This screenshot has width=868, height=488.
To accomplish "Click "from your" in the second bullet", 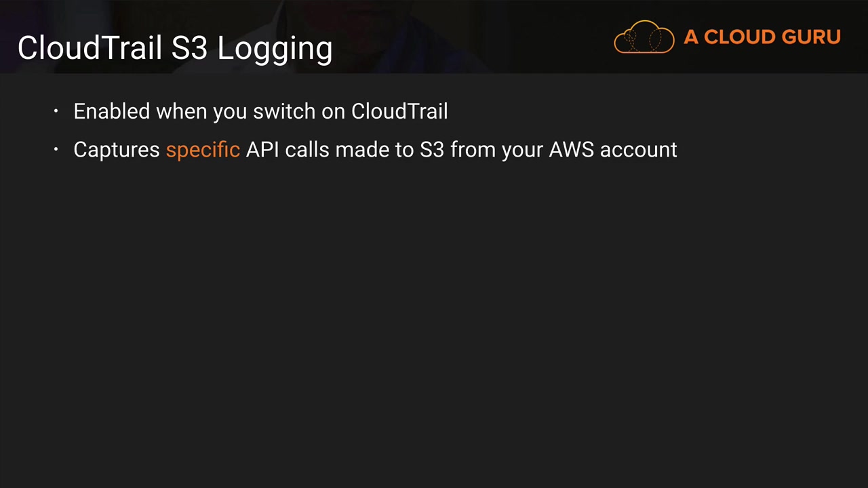I will coord(496,149).
